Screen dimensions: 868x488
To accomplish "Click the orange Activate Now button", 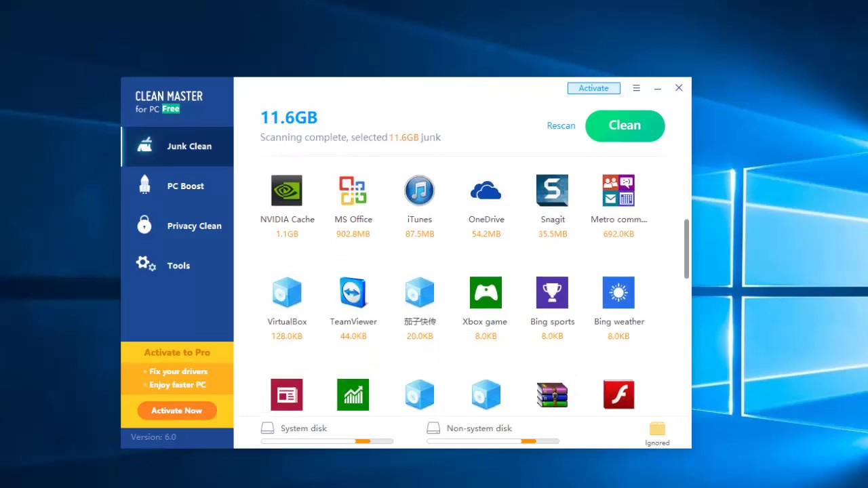I will click(x=177, y=411).
